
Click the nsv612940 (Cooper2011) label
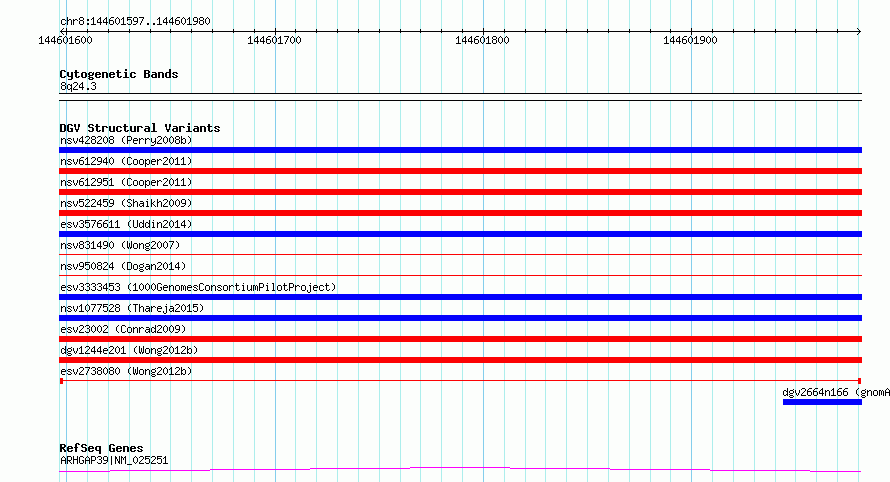[x=126, y=161]
